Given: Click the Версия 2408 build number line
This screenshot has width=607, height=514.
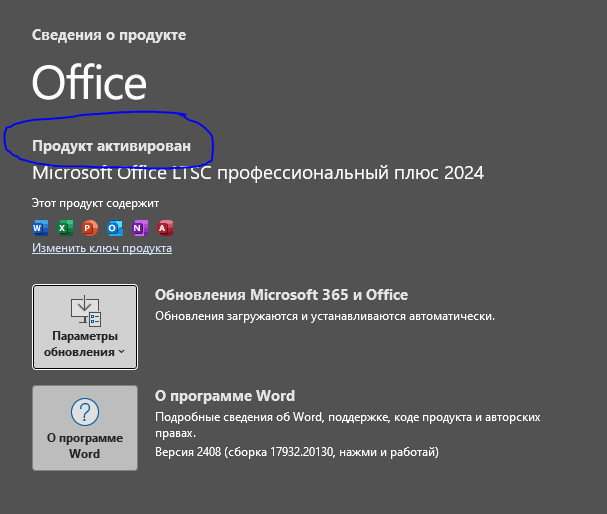Looking at the screenshot, I should click(x=297, y=452).
